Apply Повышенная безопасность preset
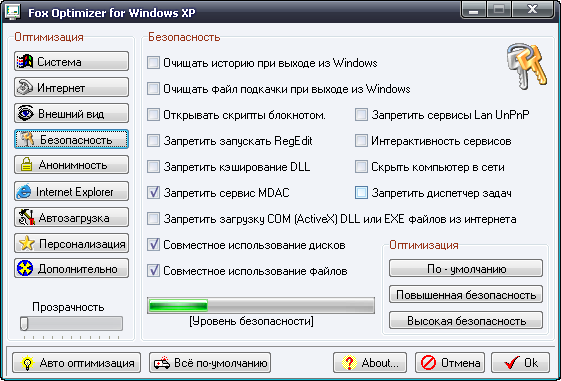 coord(466,294)
